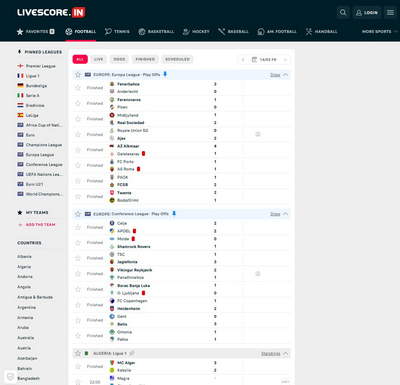Click the red card icon beside Galatasaray

coord(144,154)
